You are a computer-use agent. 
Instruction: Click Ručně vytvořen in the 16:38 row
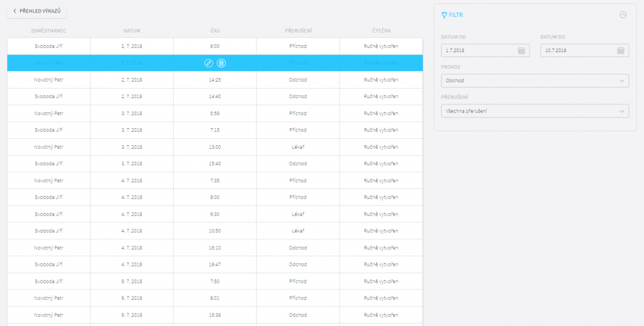click(380, 315)
